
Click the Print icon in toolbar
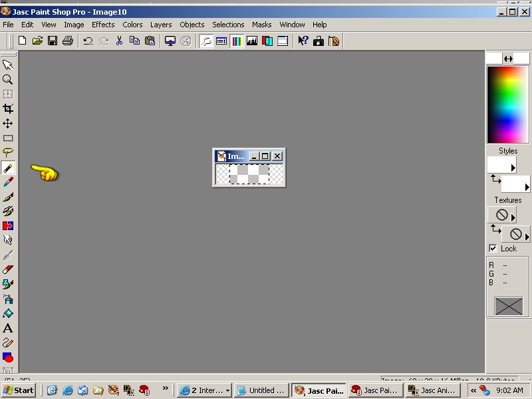point(67,41)
